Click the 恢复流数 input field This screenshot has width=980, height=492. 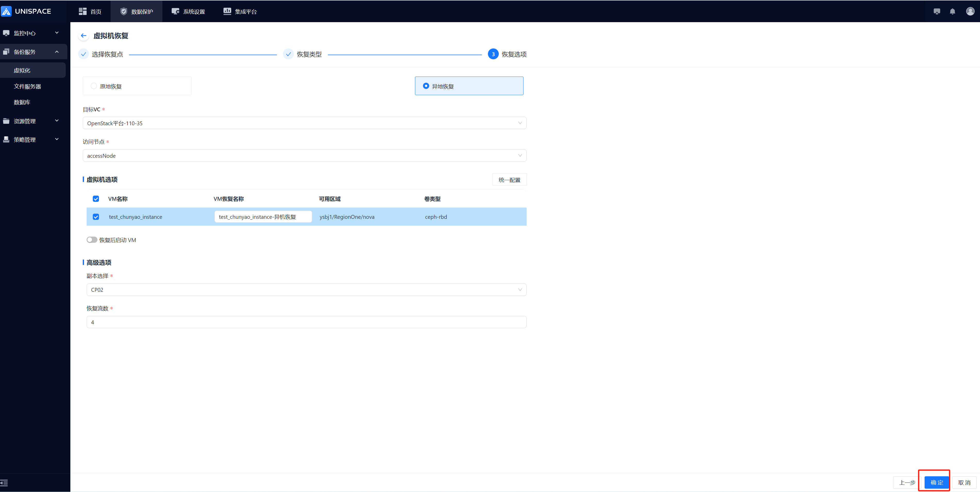coord(306,322)
